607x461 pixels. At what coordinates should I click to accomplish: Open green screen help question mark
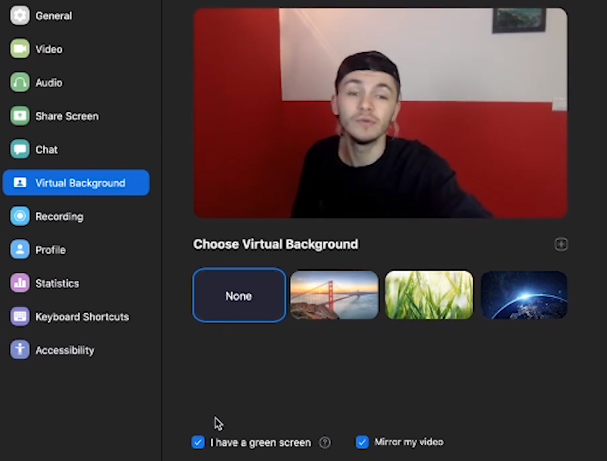[325, 442]
